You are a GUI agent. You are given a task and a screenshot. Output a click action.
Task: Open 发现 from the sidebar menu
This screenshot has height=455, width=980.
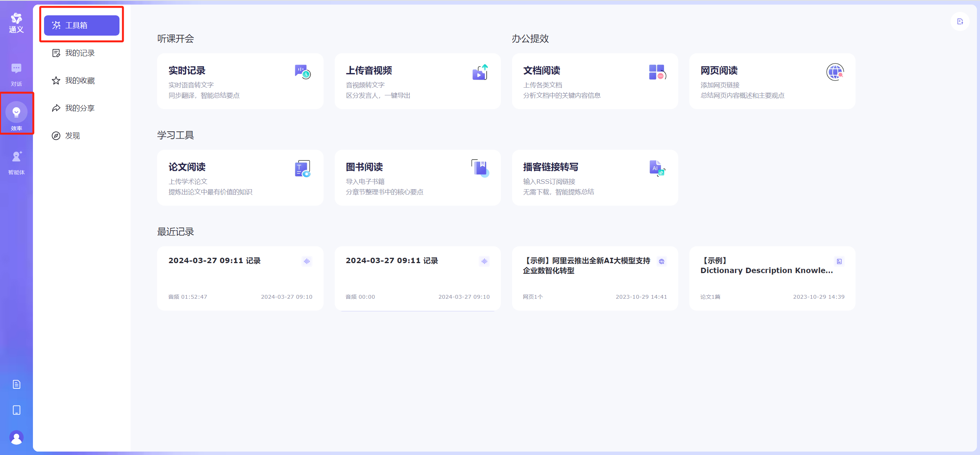coord(72,135)
